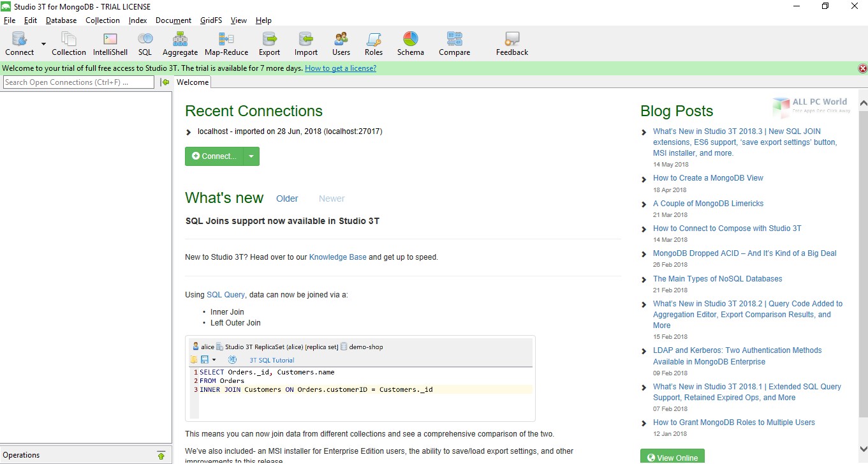Click the green Connect... button

point(214,156)
